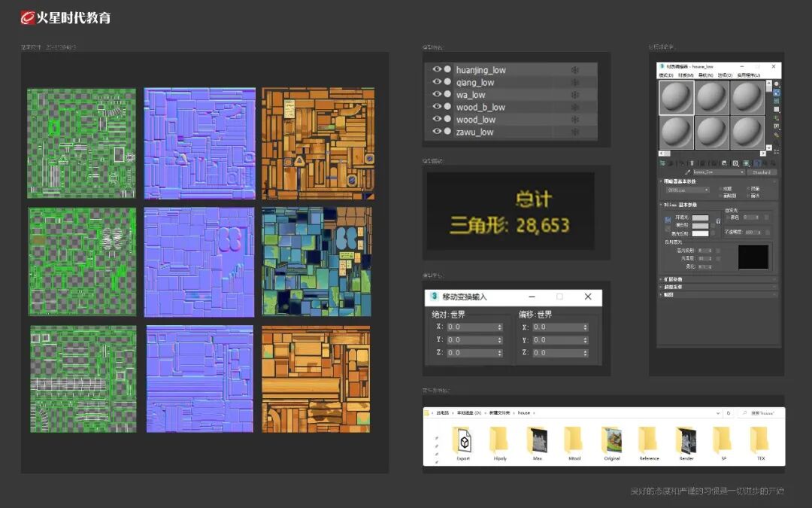Click the 环境光 ambient color swatch
Viewport: 812px width, 508px height.
700,217
